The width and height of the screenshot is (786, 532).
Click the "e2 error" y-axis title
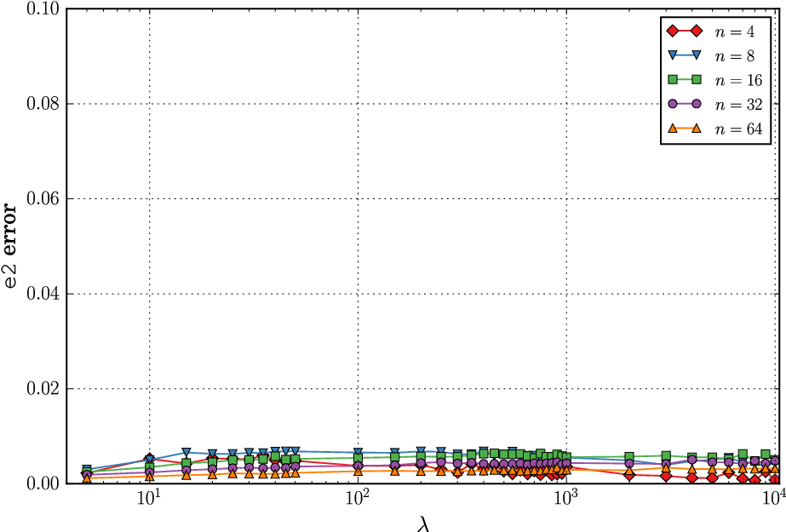pyautogui.click(x=10, y=245)
